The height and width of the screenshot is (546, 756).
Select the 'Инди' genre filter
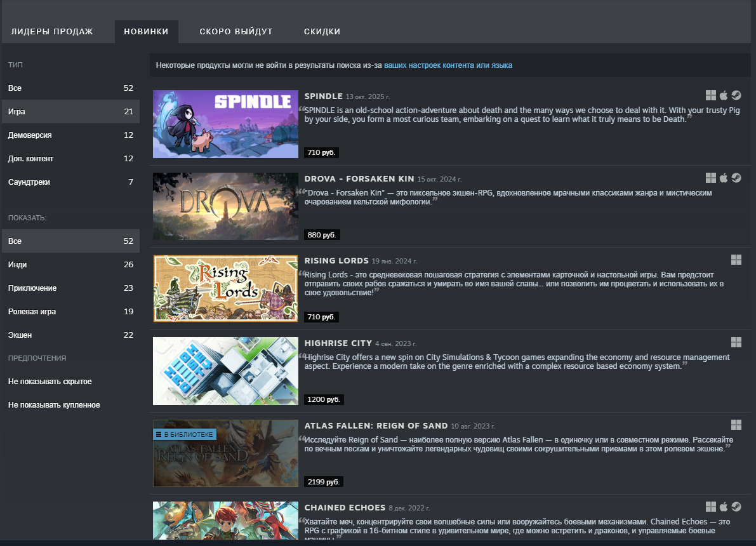[x=18, y=265]
